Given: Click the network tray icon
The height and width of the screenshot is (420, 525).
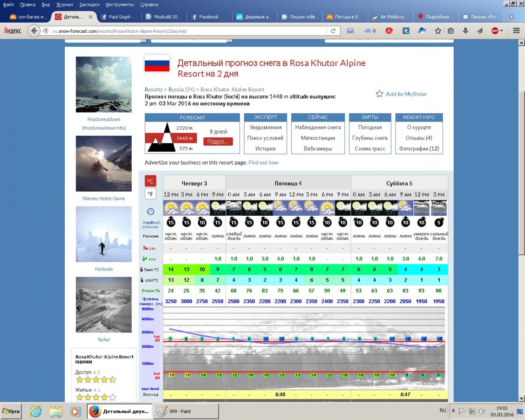Looking at the screenshot, I should click(x=472, y=411).
